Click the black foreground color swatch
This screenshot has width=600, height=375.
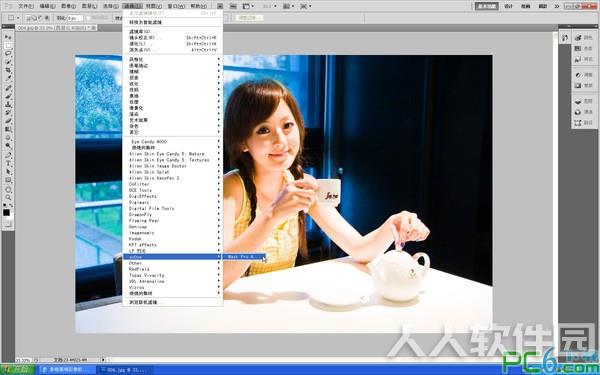pos(6,212)
